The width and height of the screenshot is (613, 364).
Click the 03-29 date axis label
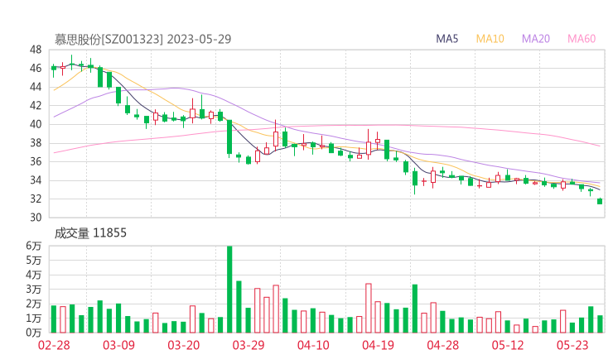pos(249,345)
